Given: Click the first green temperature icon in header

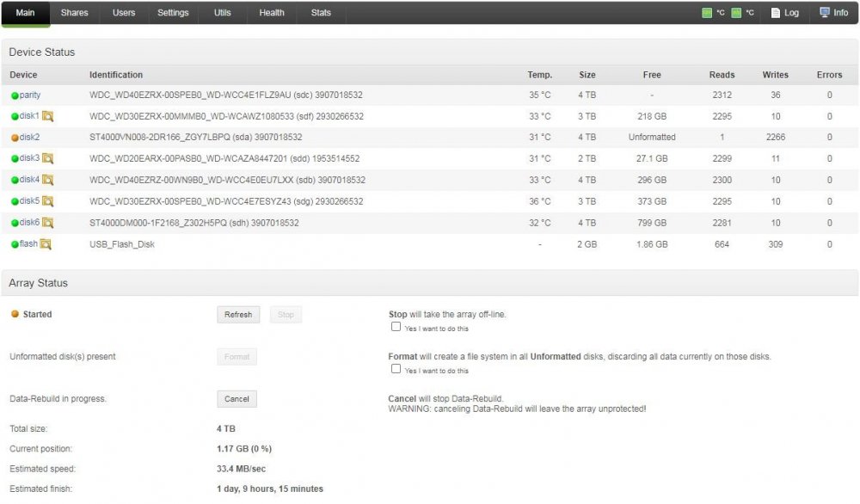Looking at the screenshot, I should pos(707,13).
